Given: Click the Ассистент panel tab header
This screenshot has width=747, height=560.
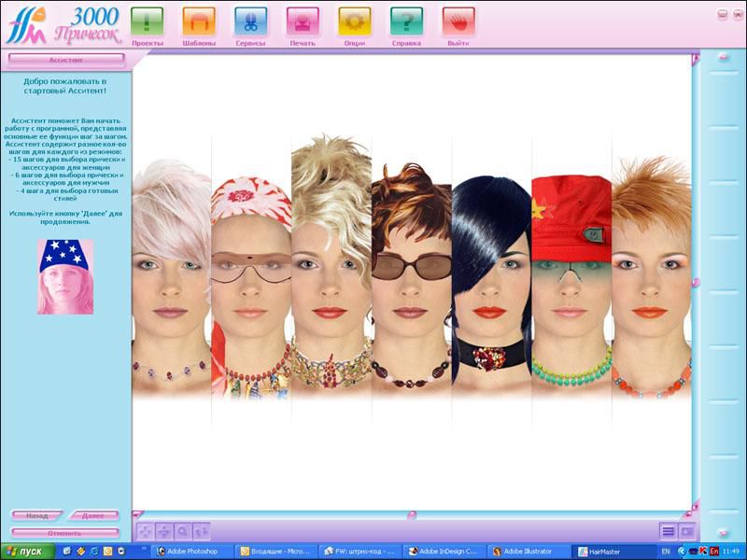Looking at the screenshot, I should click(x=66, y=60).
